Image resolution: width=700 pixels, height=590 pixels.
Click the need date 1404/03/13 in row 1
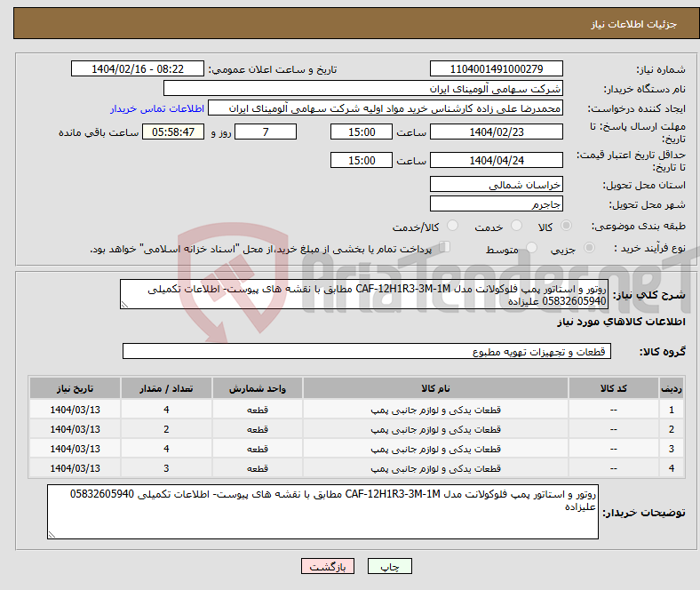[x=75, y=410]
